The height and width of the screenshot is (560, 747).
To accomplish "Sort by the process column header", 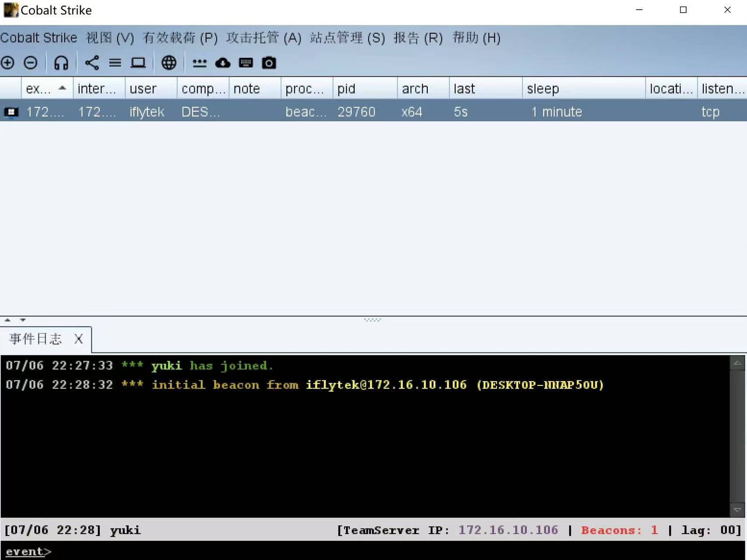I will tap(307, 89).
